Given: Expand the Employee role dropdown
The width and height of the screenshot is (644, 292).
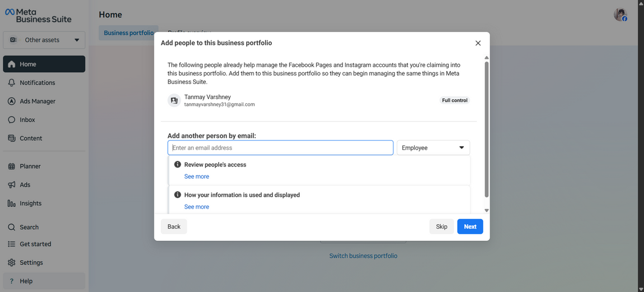Looking at the screenshot, I should [x=433, y=148].
